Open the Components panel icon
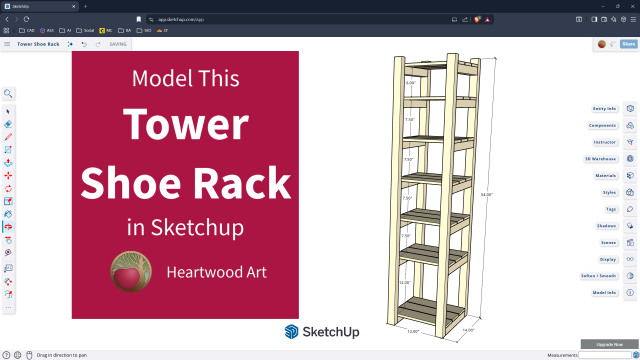 630,125
